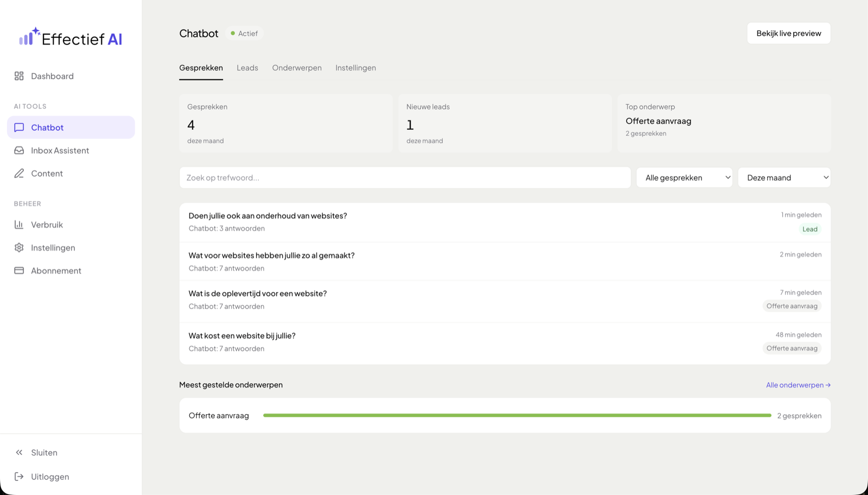Open Verbruik under Beheer
The width and height of the screenshot is (868, 495).
(71, 225)
